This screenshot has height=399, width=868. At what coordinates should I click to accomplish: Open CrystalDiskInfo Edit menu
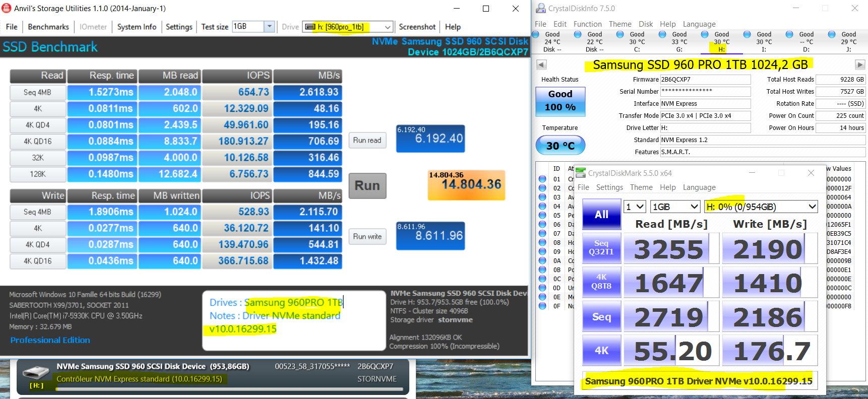(x=560, y=24)
